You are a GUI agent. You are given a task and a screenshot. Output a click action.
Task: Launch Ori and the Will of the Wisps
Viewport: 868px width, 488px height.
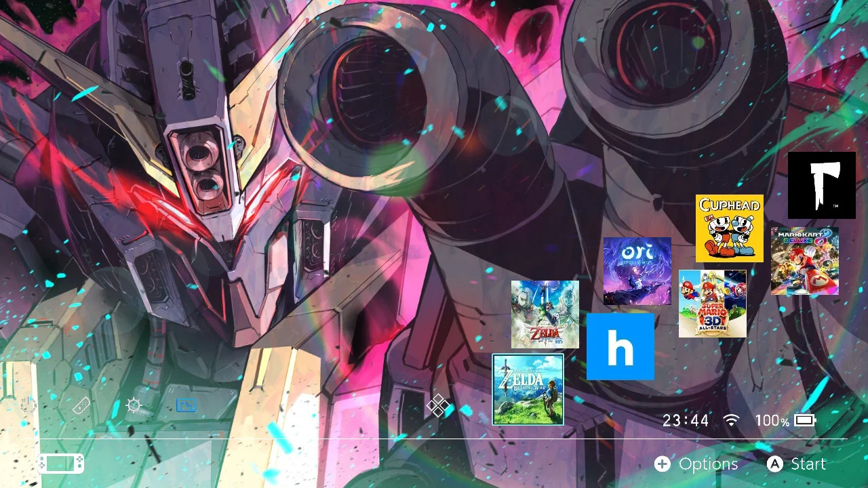[637, 271]
